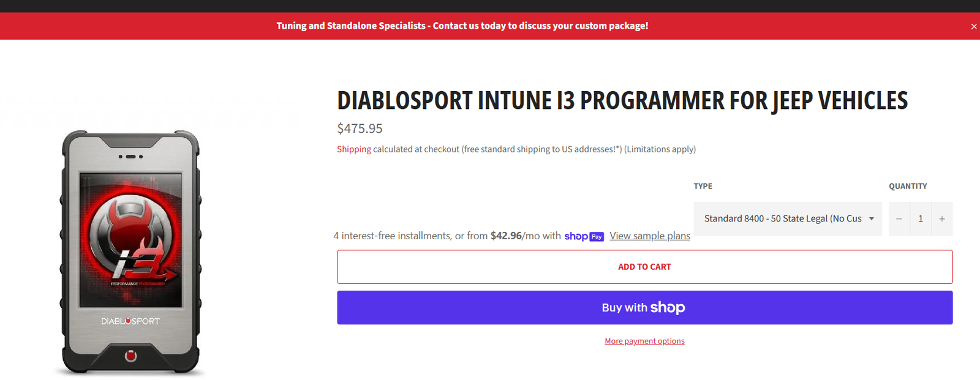
Task: Click the QUANTITY field label
Action: pyautogui.click(x=907, y=186)
